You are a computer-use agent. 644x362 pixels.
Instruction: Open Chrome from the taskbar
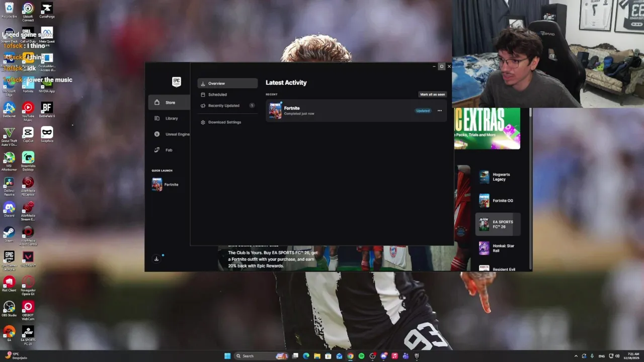pyautogui.click(x=350, y=356)
